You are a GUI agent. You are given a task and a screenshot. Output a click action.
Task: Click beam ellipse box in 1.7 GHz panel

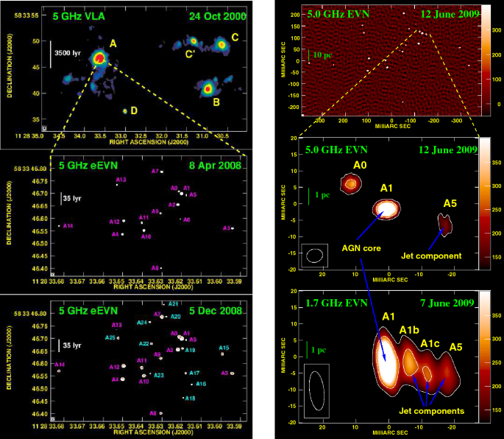point(316,391)
